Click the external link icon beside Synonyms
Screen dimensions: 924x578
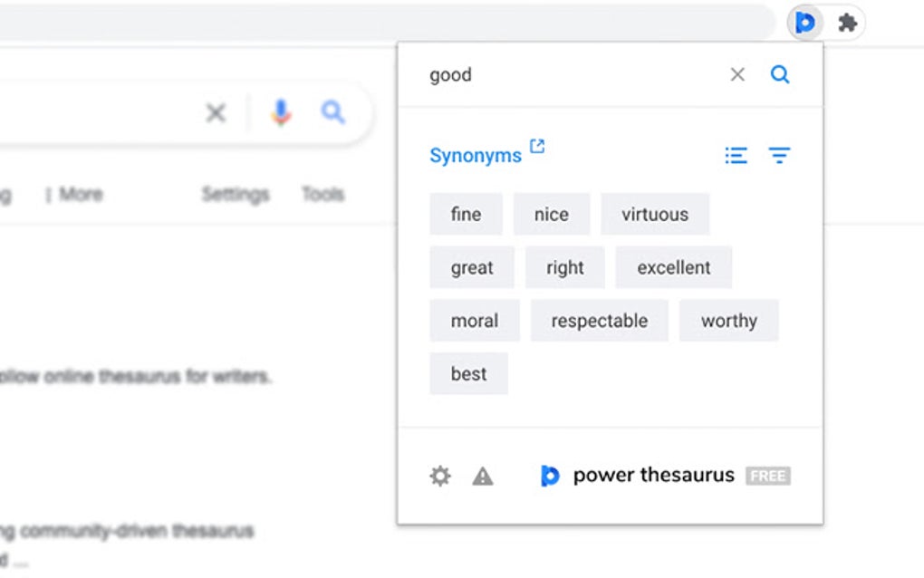(536, 145)
